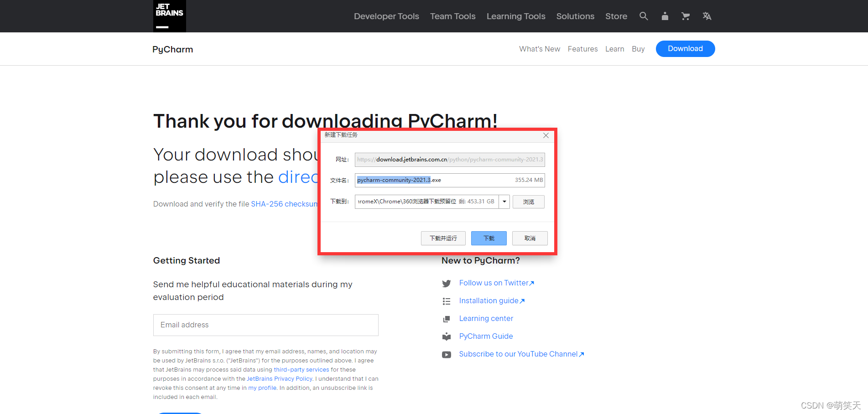Open Subscribe to our YouTube Channel link
868x414 pixels.
point(521,354)
